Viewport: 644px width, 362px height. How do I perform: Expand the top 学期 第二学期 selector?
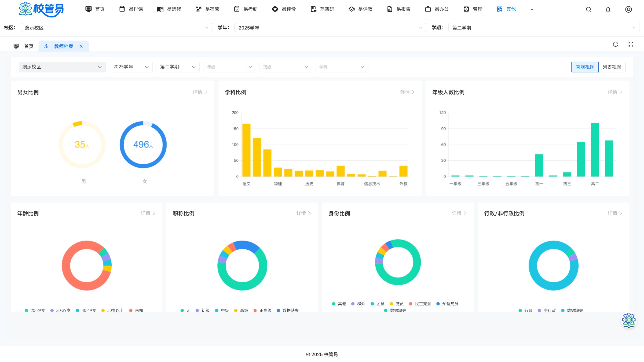(544, 28)
